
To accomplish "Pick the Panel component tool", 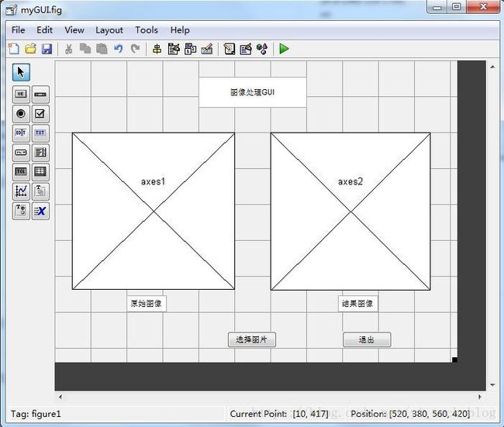I will click(40, 191).
